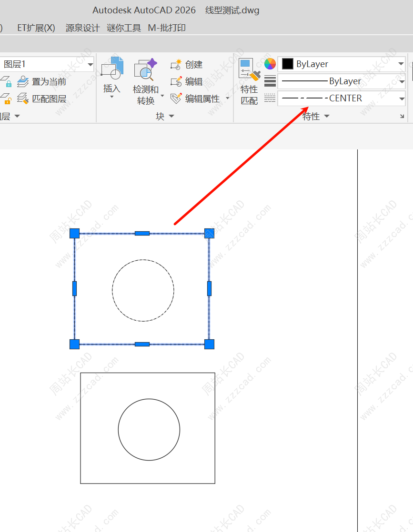Open the 源泉设计 menu

(82, 28)
